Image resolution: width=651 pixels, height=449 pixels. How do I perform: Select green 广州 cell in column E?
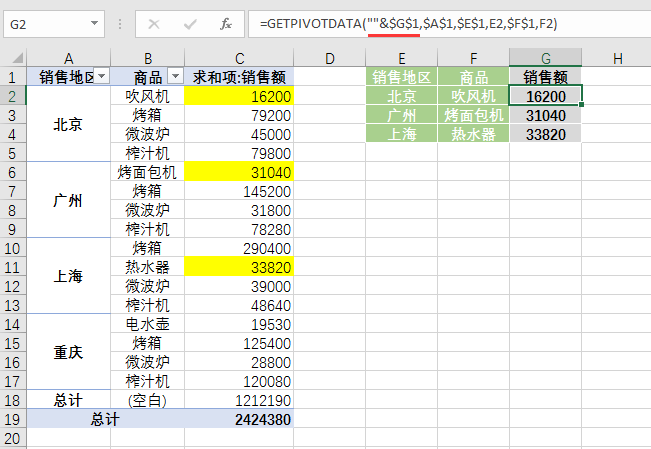click(401, 115)
